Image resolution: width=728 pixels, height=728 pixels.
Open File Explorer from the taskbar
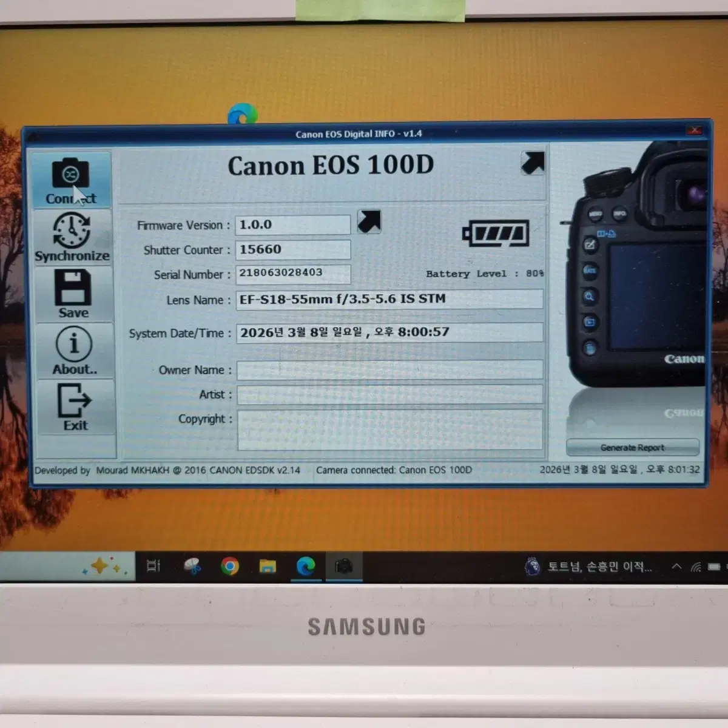click(268, 567)
